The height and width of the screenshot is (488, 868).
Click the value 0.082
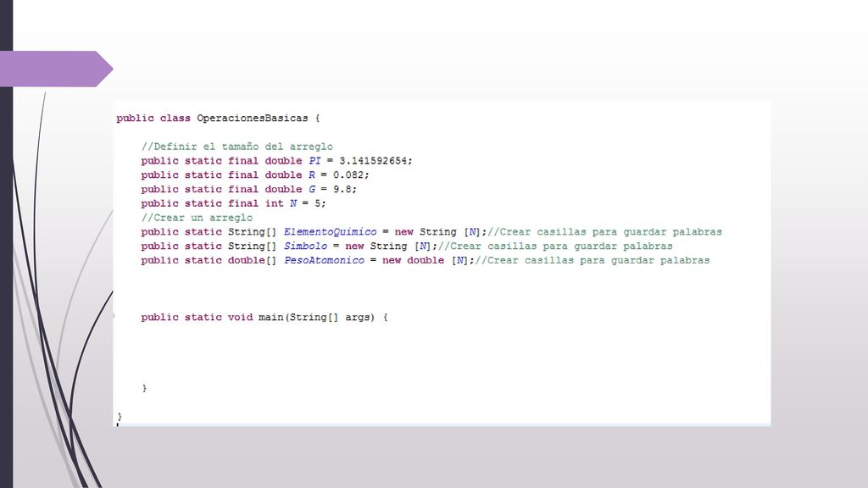(x=348, y=175)
